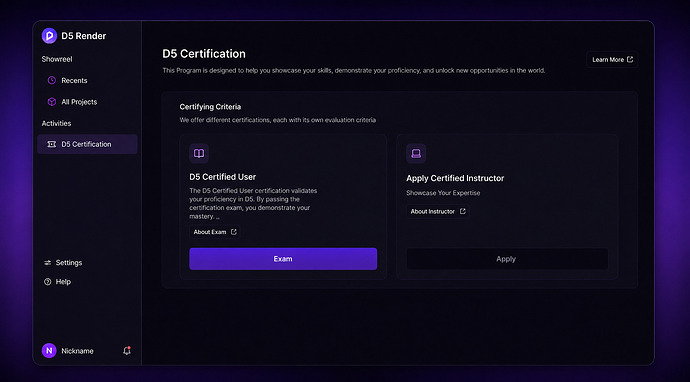Click the All Projects cube icon
This screenshot has width=690, height=382.
coord(51,102)
